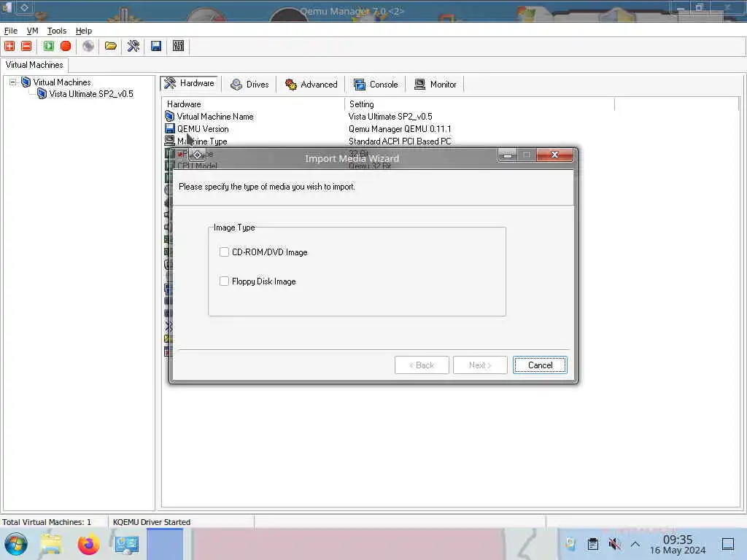Check the CD-ROM/DVD Image checkbox
This screenshot has height=560, width=747.
tap(225, 252)
